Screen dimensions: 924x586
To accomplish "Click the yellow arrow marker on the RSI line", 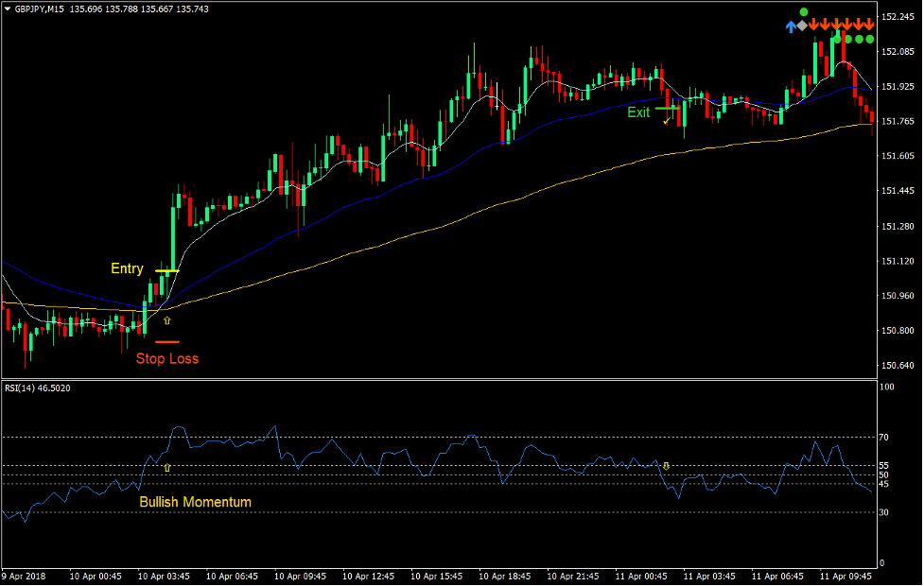I will tap(167, 467).
